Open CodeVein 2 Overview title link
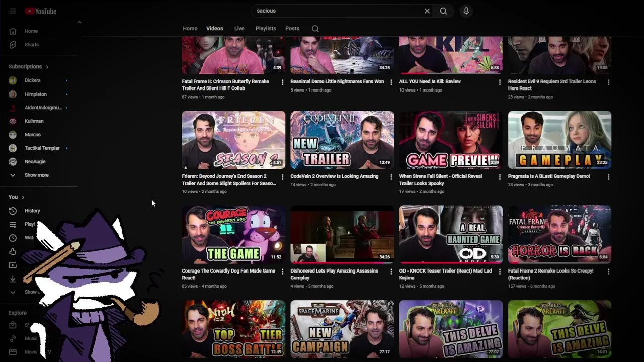Image resolution: width=644 pixels, height=362 pixels. 335,176
